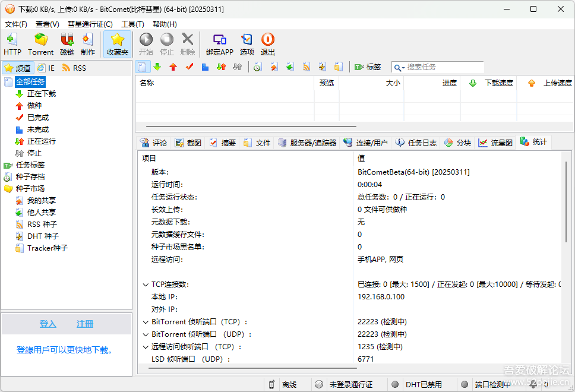575x392 pixels.
Task: Open the 流量图 detail tab
Action: pos(495,143)
